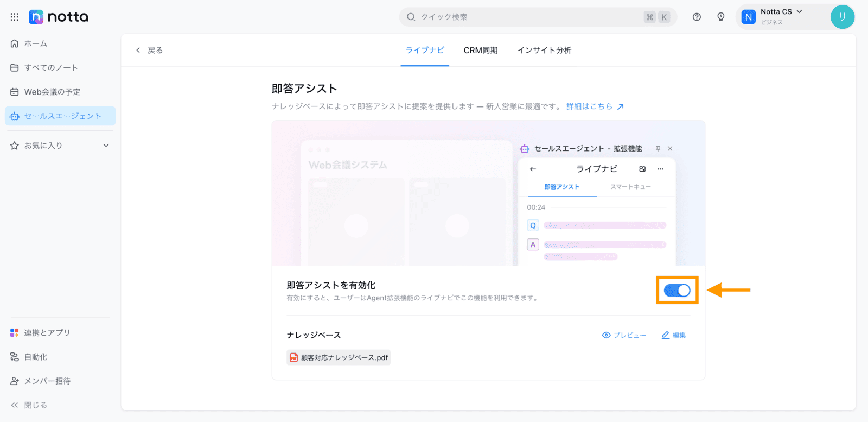Switch to the CRM同期 tab
The image size is (868, 422).
(481, 50)
